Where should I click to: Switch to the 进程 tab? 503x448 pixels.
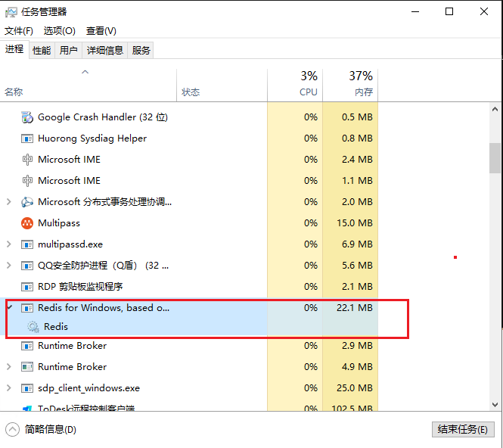(x=14, y=49)
